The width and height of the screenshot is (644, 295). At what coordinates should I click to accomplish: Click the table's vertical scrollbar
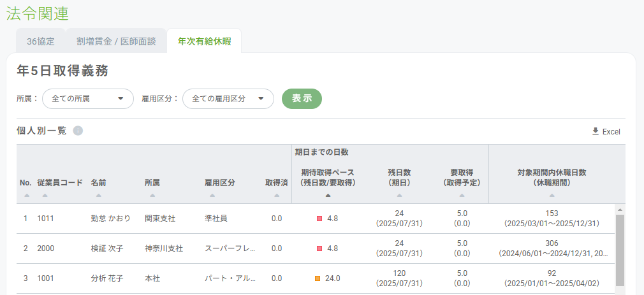[x=620, y=248]
